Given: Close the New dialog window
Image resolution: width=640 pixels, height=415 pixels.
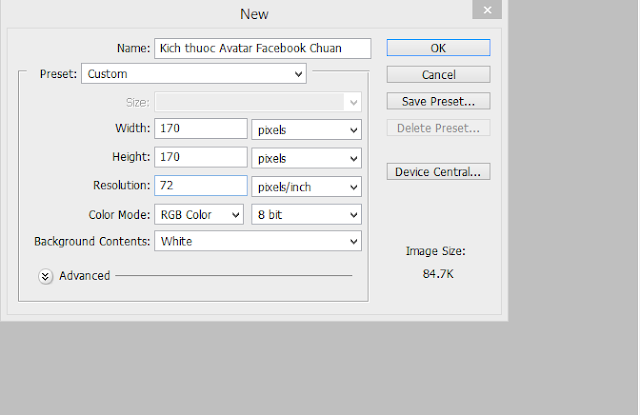Looking at the screenshot, I should (x=487, y=9).
